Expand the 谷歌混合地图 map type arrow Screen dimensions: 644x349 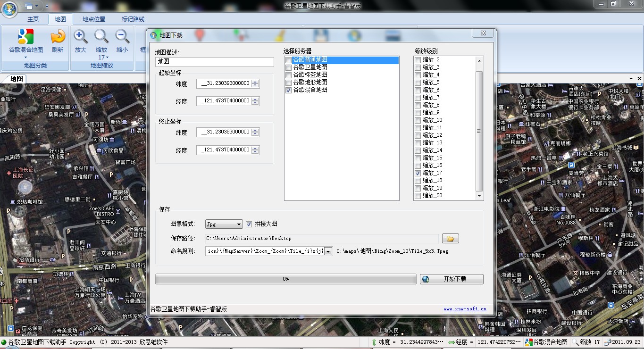point(25,58)
